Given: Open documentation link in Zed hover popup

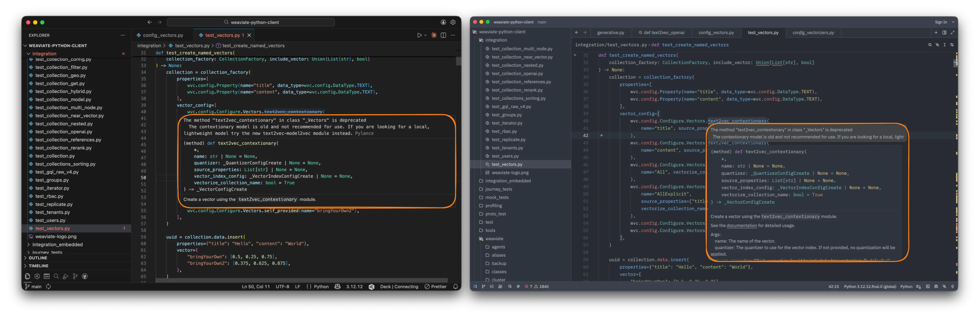Looking at the screenshot, I should (741, 225).
